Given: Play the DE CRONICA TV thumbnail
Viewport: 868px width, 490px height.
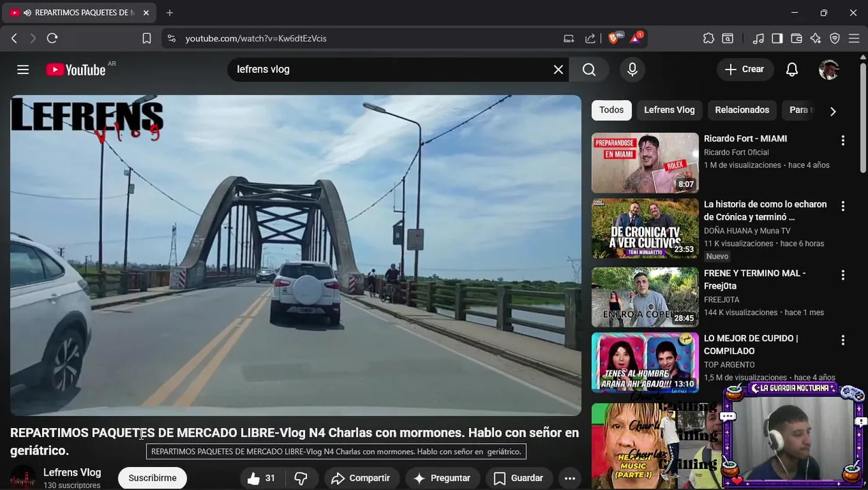Looking at the screenshot, I should tap(645, 228).
